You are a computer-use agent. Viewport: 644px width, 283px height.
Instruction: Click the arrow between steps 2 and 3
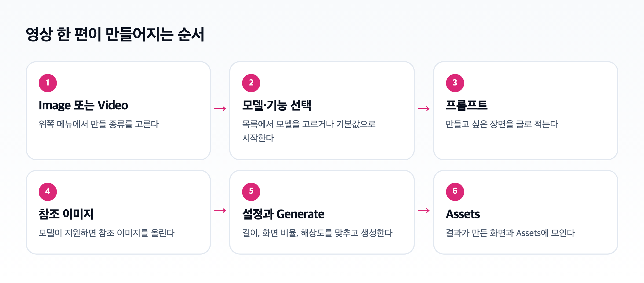(x=424, y=109)
